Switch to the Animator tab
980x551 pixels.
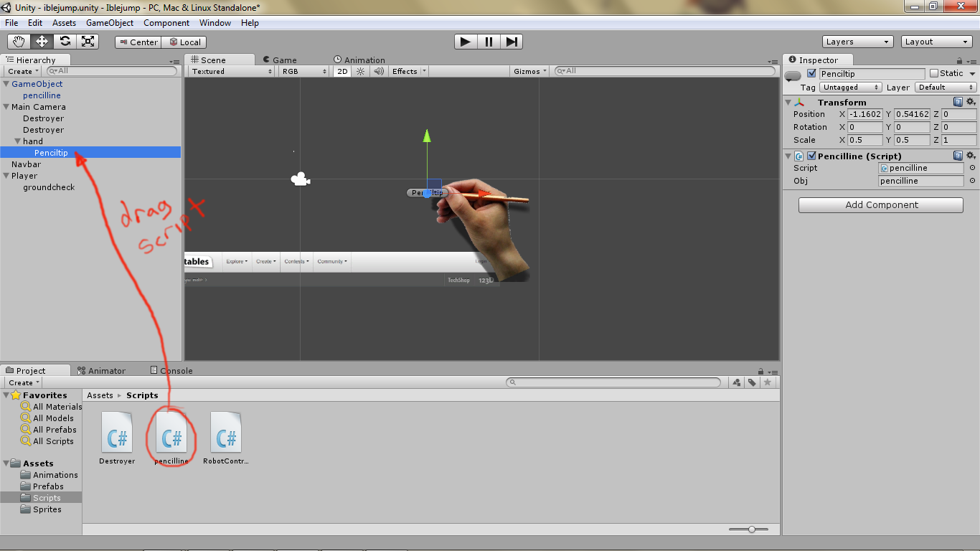click(101, 371)
